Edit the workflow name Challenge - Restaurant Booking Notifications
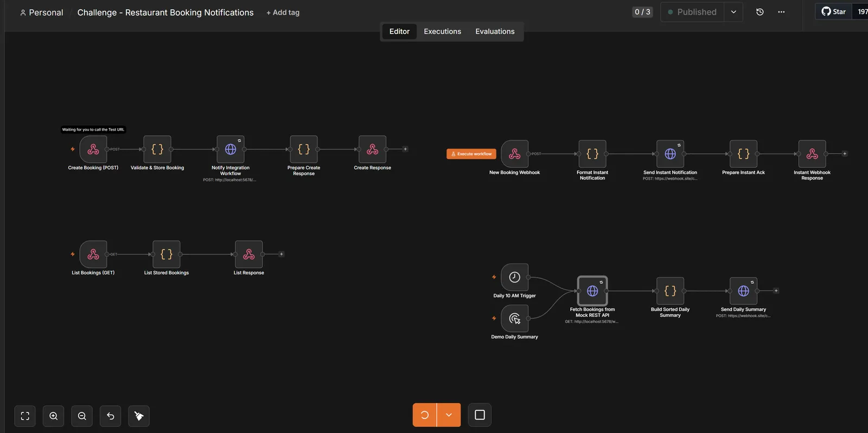868x433 pixels. pos(165,12)
